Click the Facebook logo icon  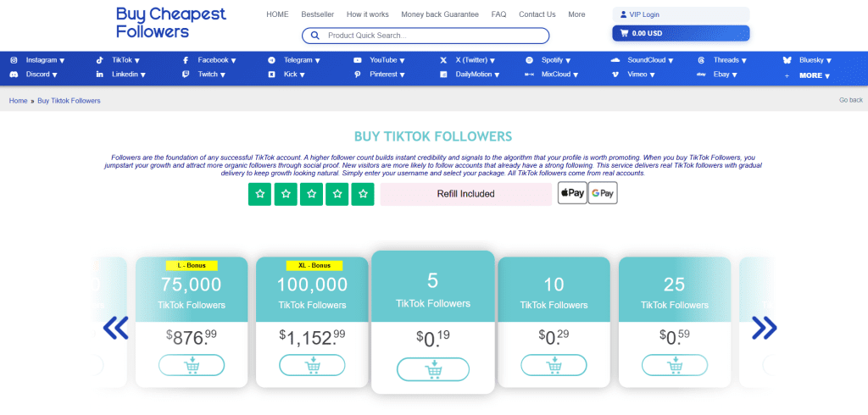tap(186, 60)
